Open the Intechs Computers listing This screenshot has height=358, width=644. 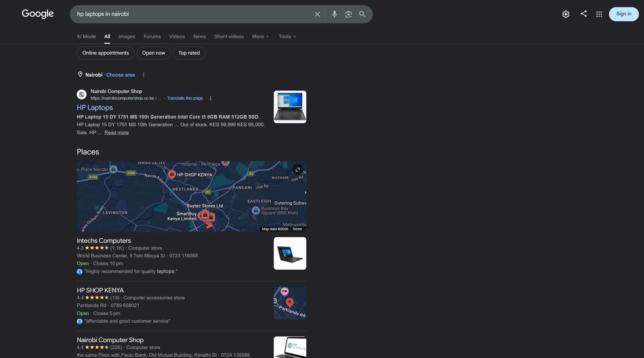(104, 240)
